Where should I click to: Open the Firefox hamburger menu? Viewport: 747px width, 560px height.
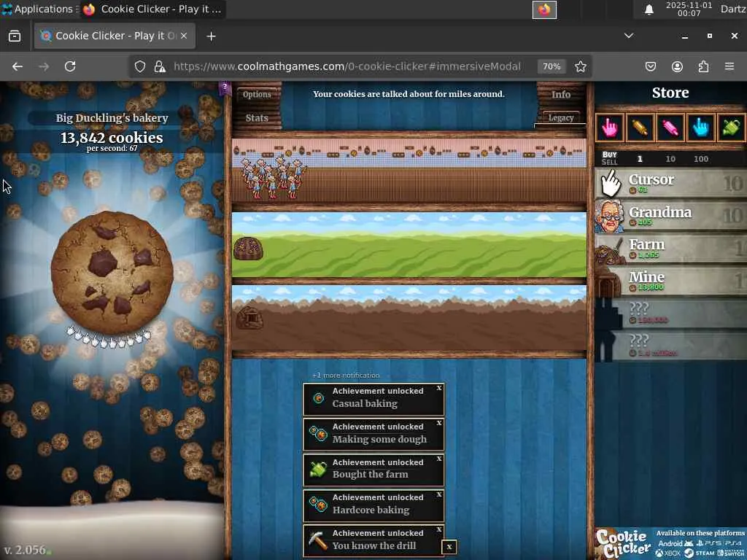coord(729,66)
